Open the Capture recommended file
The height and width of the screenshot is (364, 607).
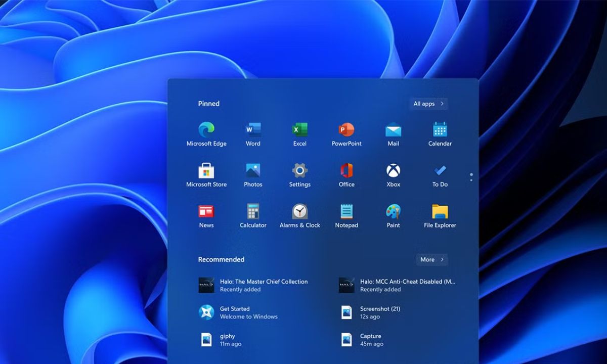(x=361, y=340)
